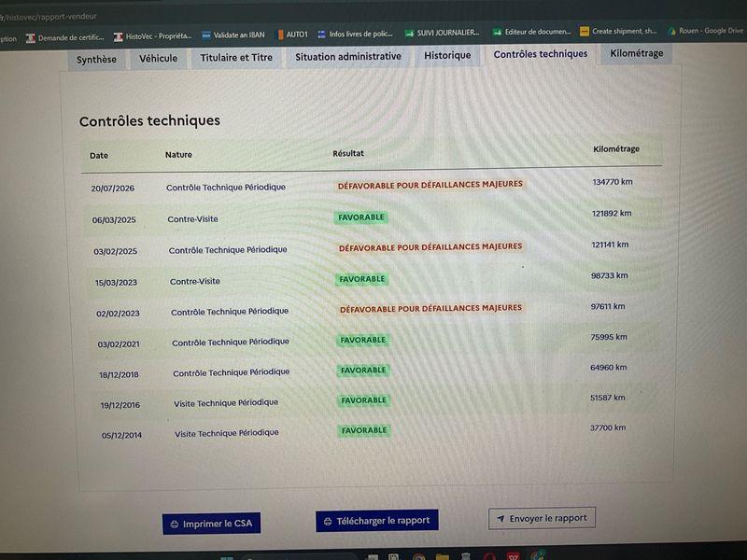Click the 121141 km mileage value
The height and width of the screenshot is (560, 747).
pyautogui.click(x=610, y=245)
